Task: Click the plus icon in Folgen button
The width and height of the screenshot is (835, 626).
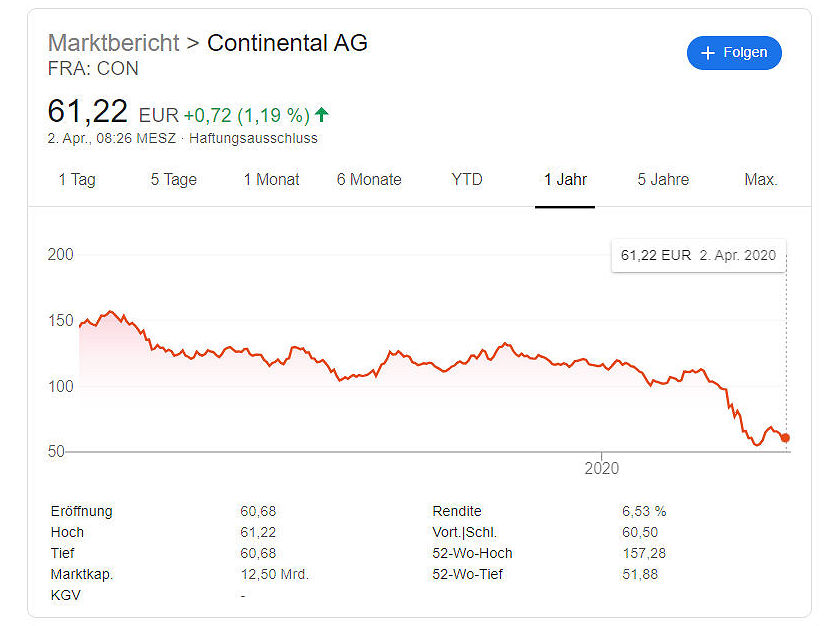Action: (707, 53)
